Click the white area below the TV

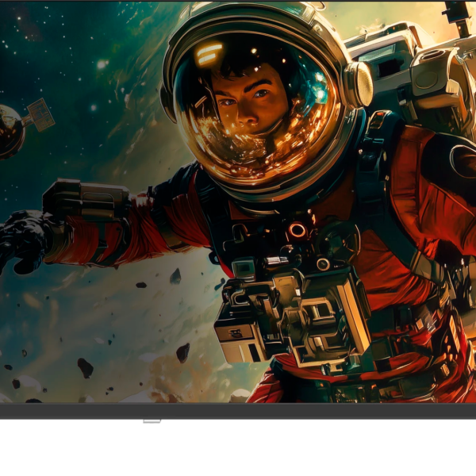(x=238, y=449)
